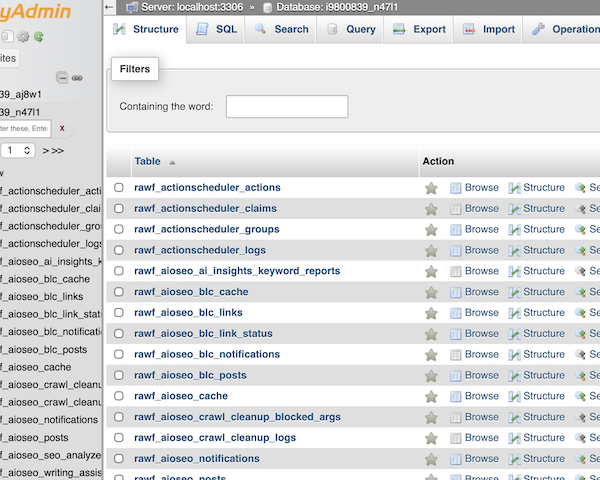Tick the checkbox for rawf_aioseo_blc_cache
Image resolution: width=600 pixels, height=480 pixels.
[x=119, y=292]
